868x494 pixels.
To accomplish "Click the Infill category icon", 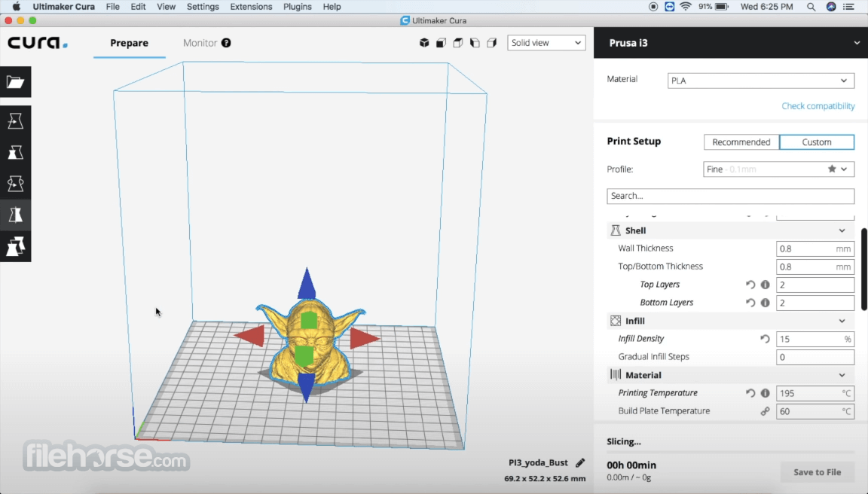I will (x=616, y=320).
